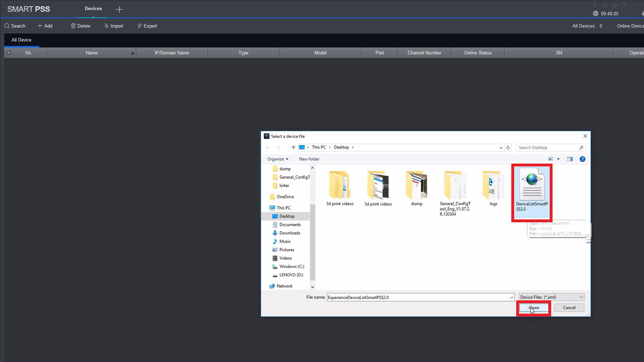Click the Search devices toolbar button

tap(15, 26)
